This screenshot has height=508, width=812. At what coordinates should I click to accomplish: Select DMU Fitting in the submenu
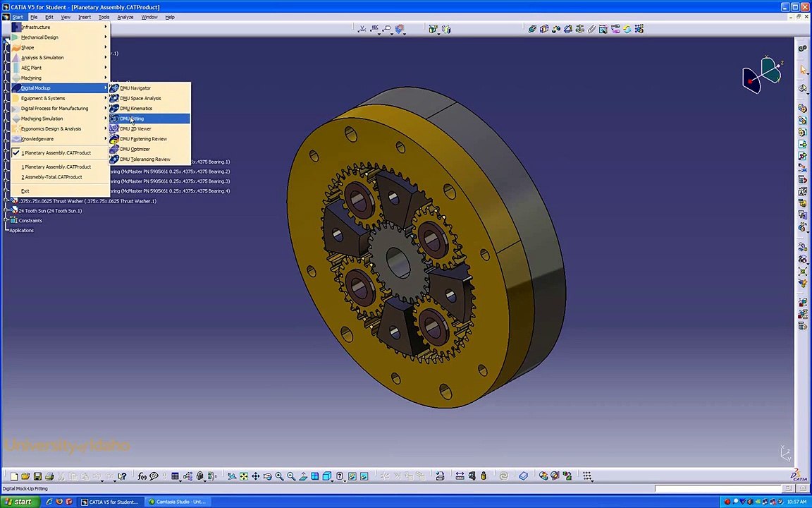pos(149,119)
